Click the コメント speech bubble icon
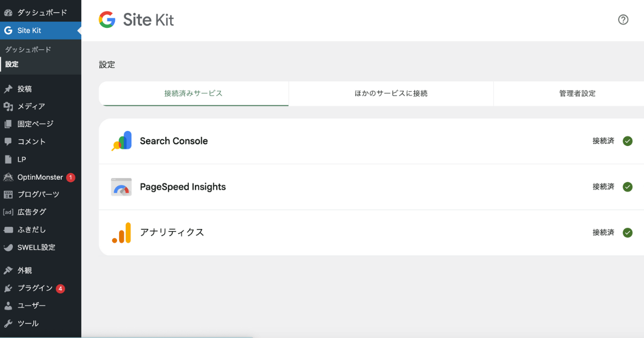644x338 pixels. (x=8, y=142)
